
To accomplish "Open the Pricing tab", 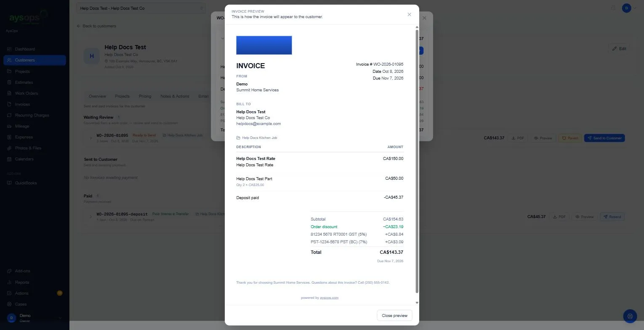I will [145, 96].
